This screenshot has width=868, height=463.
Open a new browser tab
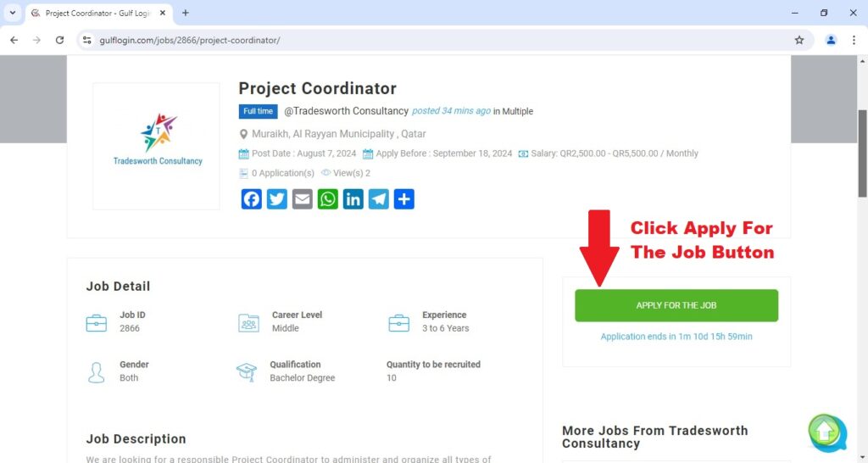click(x=186, y=13)
